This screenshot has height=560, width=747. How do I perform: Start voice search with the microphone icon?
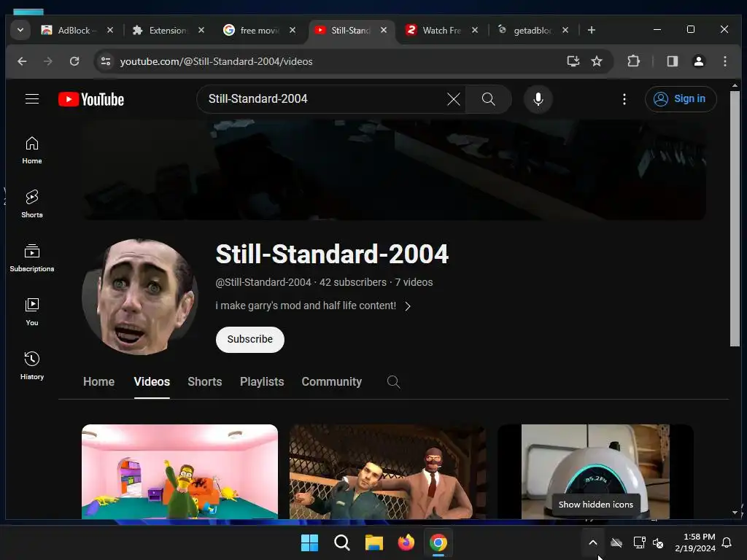[x=538, y=99]
